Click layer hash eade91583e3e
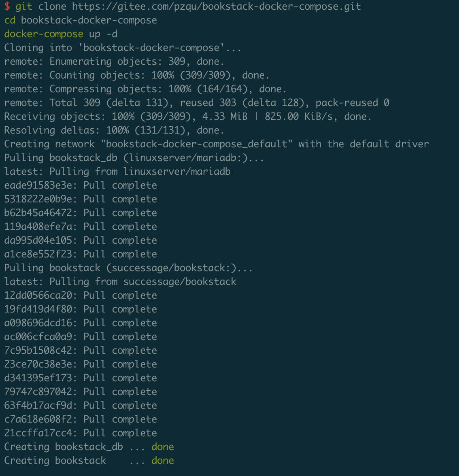The width and height of the screenshot is (459, 476). (x=38, y=185)
